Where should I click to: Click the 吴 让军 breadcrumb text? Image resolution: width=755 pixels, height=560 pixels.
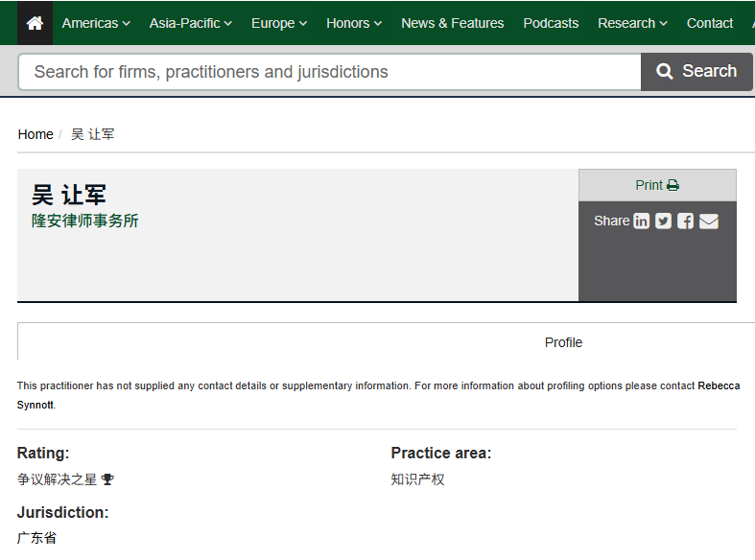point(93,134)
